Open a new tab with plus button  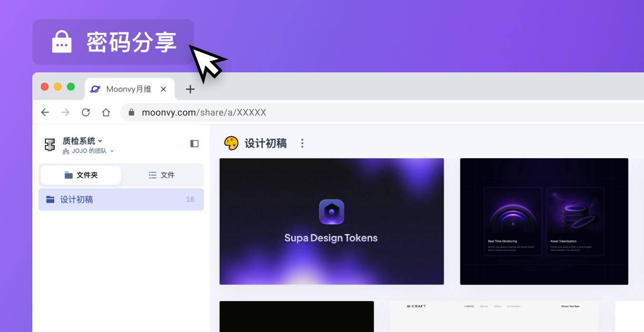coord(190,89)
